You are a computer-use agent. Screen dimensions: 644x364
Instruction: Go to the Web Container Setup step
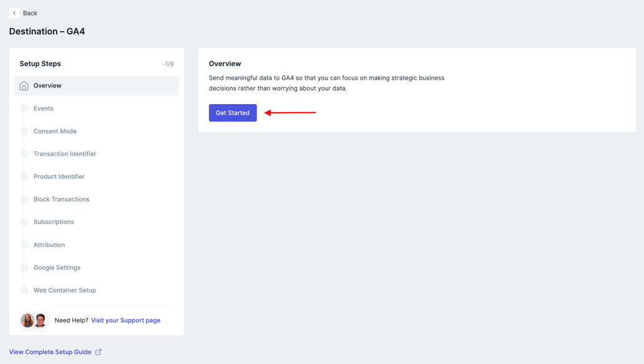click(x=65, y=290)
